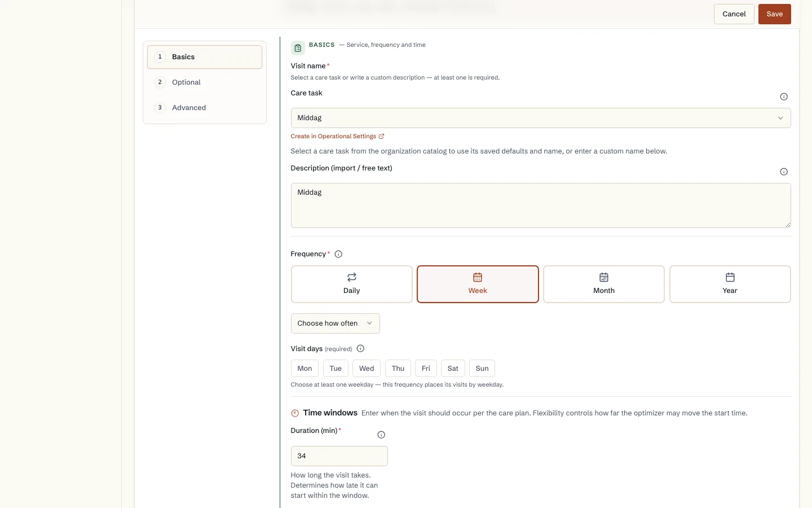Open the Duration info tooltip icon

pyautogui.click(x=381, y=435)
